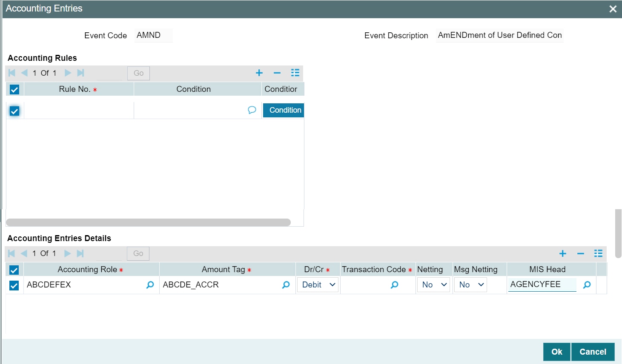Open the Netting dropdown
Image resolution: width=622 pixels, height=364 pixels.
click(433, 285)
